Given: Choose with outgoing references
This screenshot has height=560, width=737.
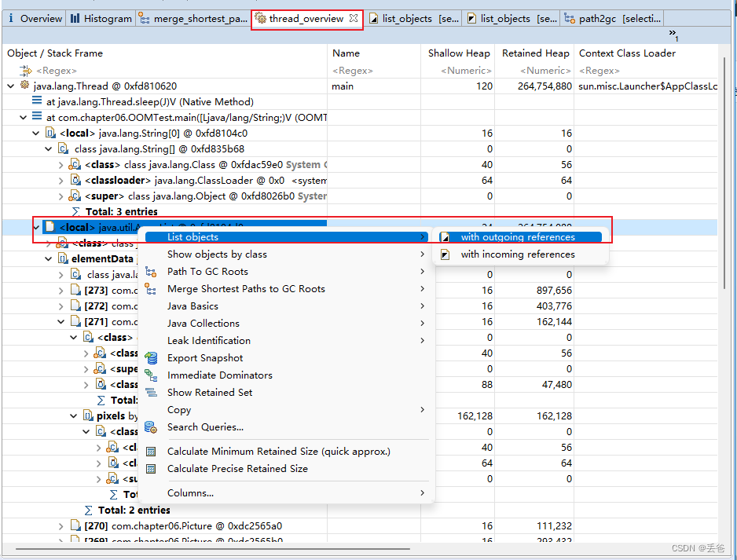Looking at the screenshot, I should (x=520, y=237).
